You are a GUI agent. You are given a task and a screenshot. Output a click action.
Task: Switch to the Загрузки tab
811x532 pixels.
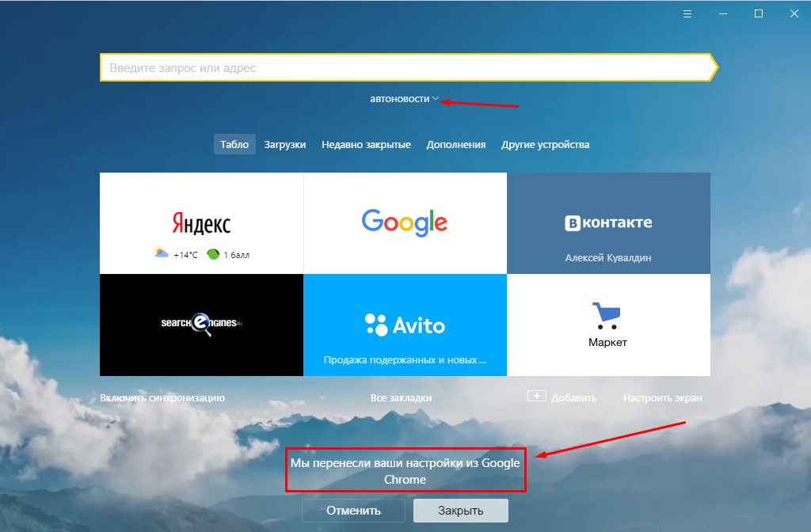284,145
